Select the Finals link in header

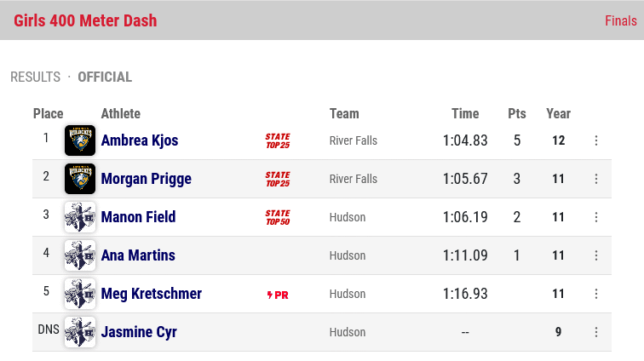click(621, 20)
